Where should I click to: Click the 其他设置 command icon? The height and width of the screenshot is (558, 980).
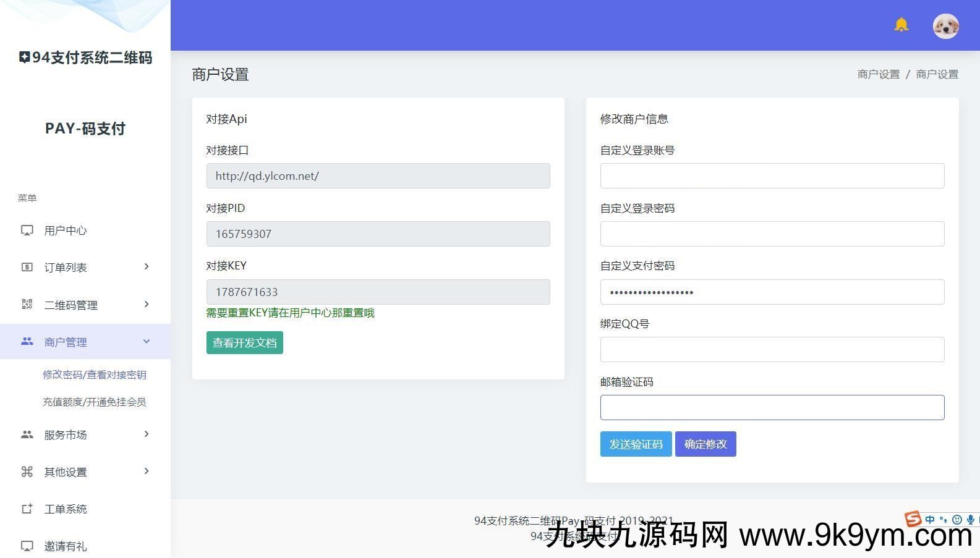[27, 471]
